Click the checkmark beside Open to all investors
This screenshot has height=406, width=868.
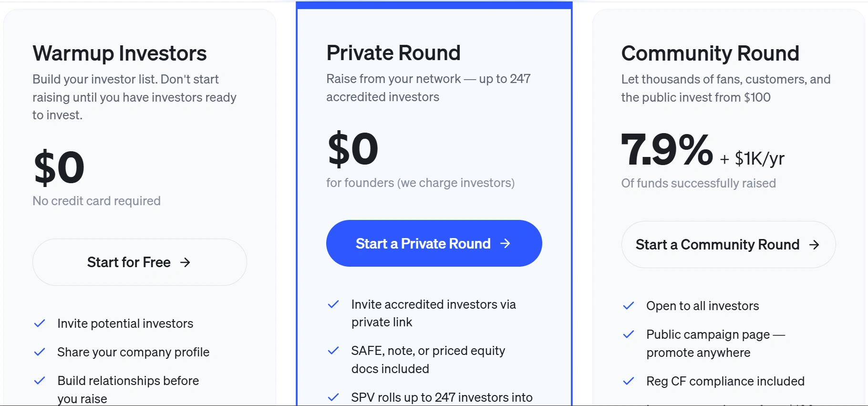pos(629,306)
